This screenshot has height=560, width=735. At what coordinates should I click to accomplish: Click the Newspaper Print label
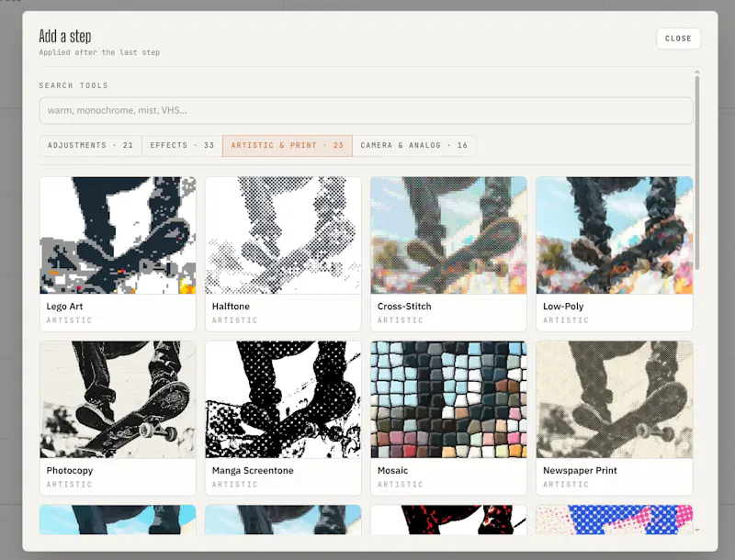click(580, 471)
